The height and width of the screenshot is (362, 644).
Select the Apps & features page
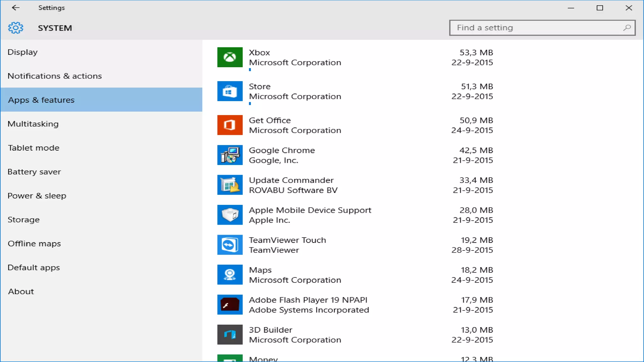101,100
